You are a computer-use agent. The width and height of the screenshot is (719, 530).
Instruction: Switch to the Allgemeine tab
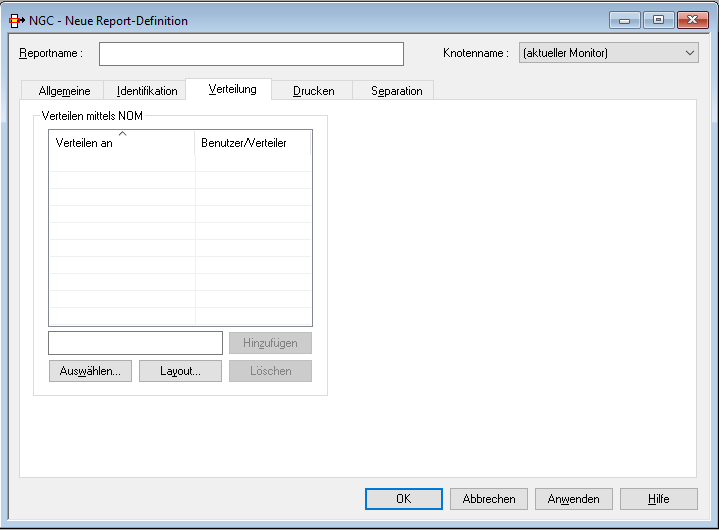[64, 91]
